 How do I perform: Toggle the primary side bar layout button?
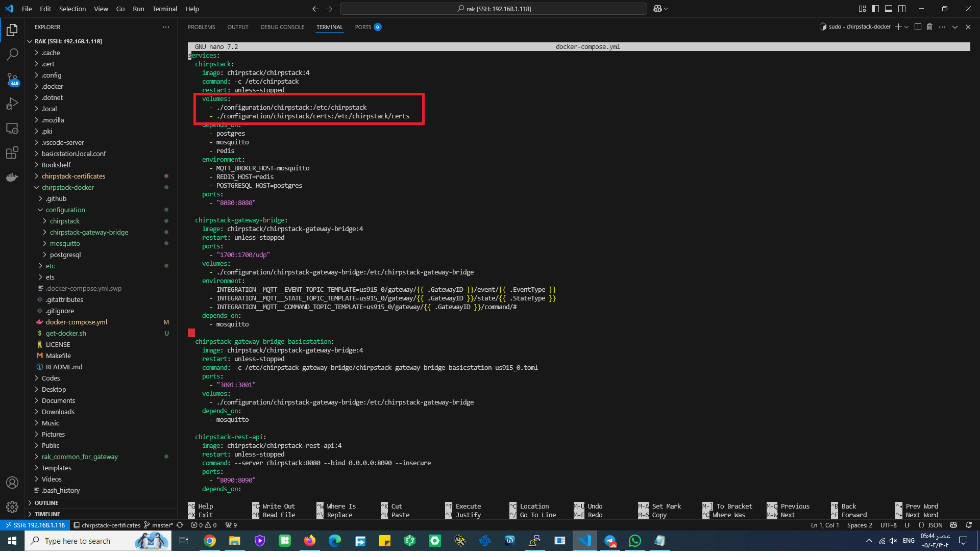pos(875,9)
